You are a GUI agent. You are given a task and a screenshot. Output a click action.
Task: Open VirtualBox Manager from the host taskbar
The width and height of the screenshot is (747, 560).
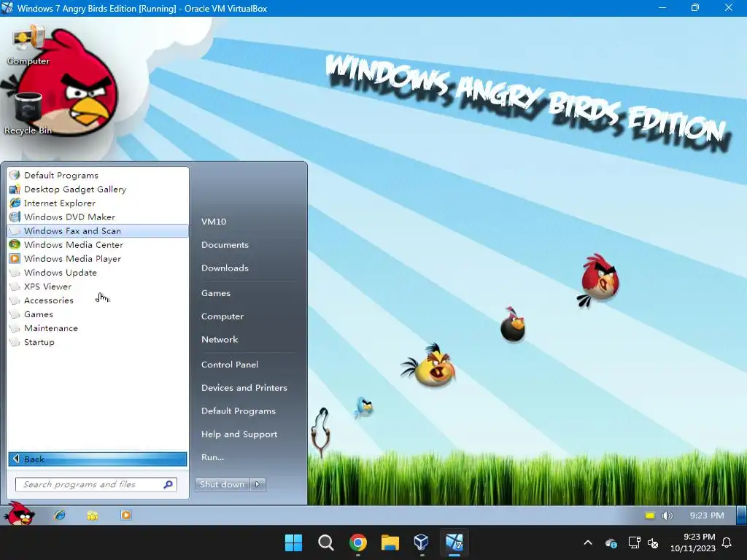[422, 542]
